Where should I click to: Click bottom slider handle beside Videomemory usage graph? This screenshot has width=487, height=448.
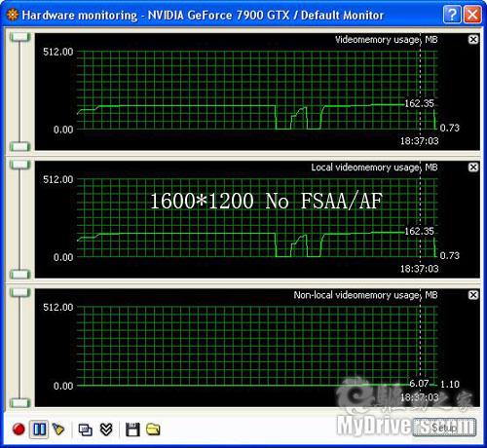click(x=19, y=146)
